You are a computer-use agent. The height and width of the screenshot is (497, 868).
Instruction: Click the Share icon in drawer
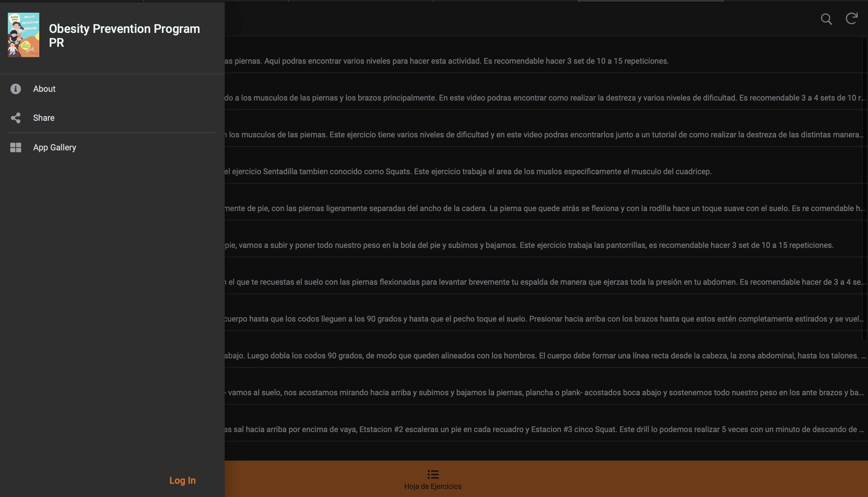click(x=15, y=118)
